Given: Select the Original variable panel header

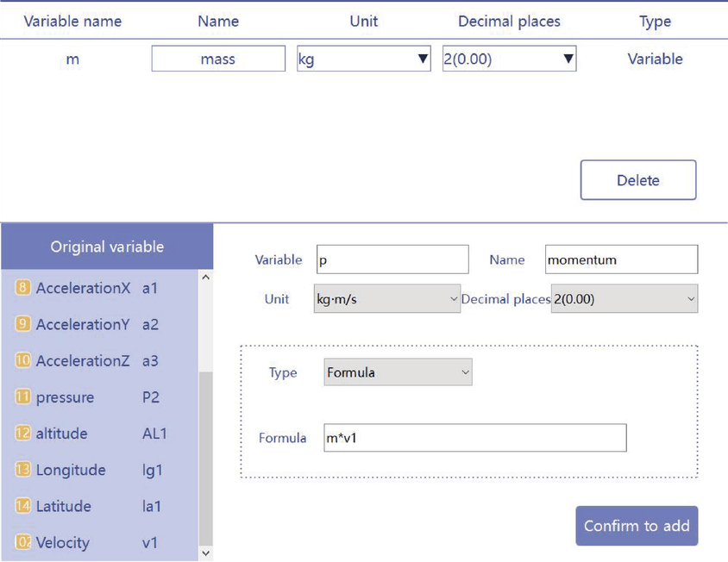Looking at the screenshot, I should [x=107, y=247].
